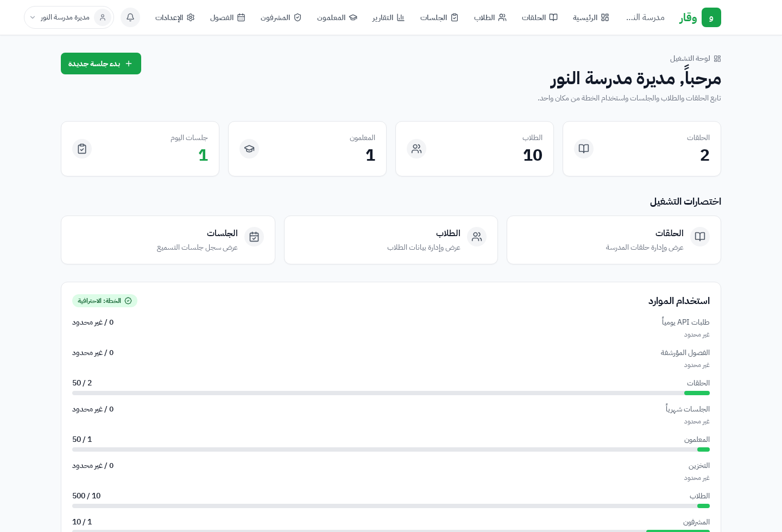The height and width of the screenshot is (532, 782).
Task: Navigate to الجلسات in the navbar
Action: click(x=439, y=17)
